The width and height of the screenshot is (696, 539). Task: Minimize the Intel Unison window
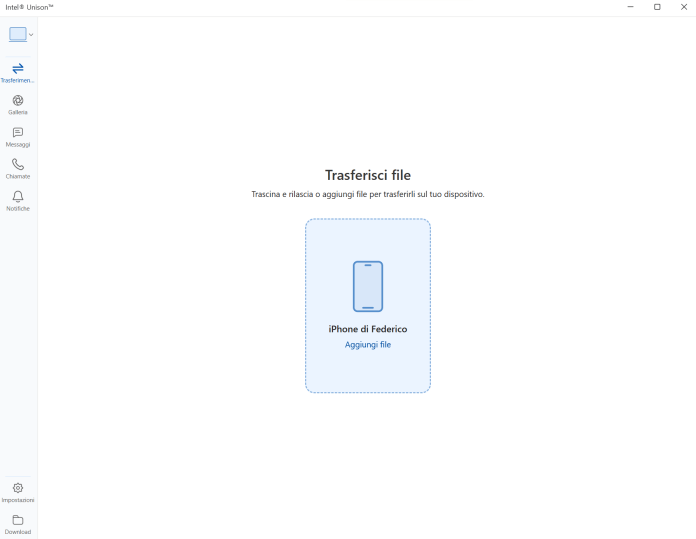coord(630,7)
